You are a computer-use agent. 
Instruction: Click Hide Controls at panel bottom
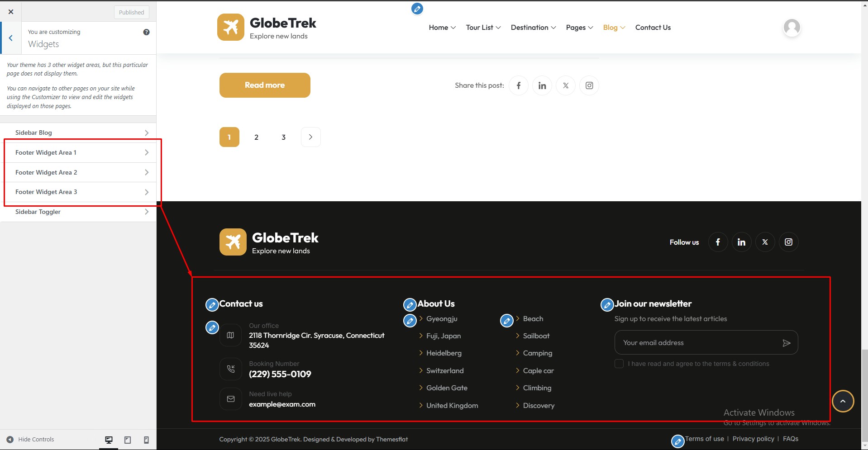coord(30,439)
